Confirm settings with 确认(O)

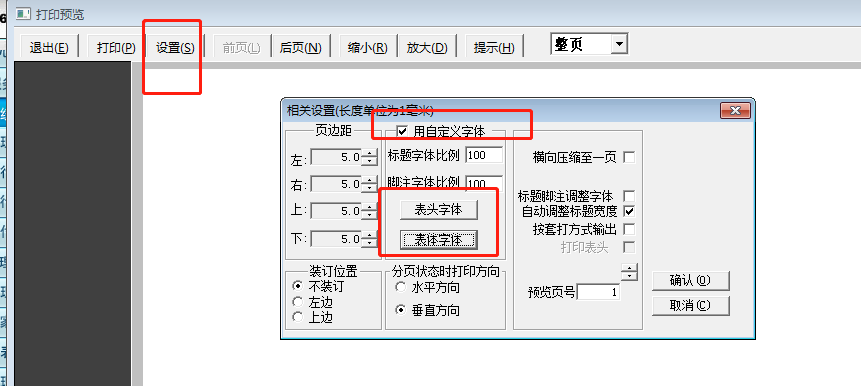691,281
